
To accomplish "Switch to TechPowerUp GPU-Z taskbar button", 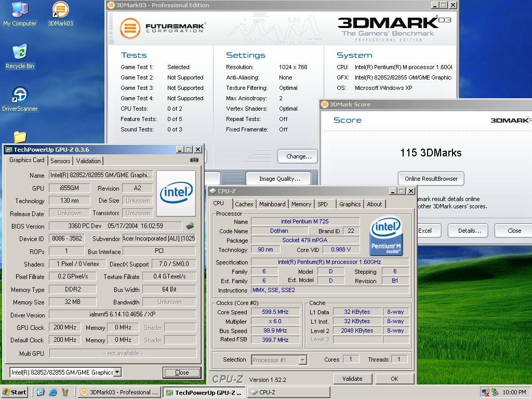I will coord(204,392).
